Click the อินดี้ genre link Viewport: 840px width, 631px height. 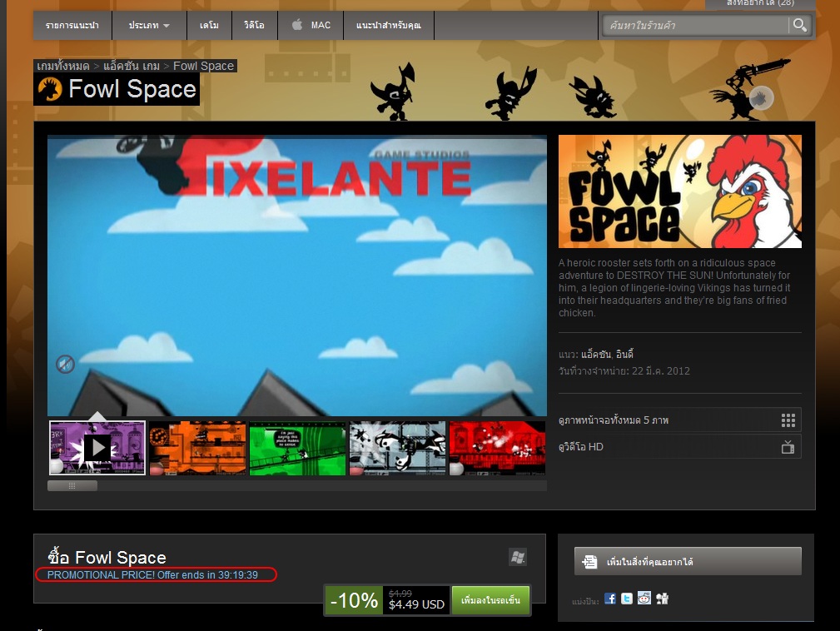pos(624,354)
